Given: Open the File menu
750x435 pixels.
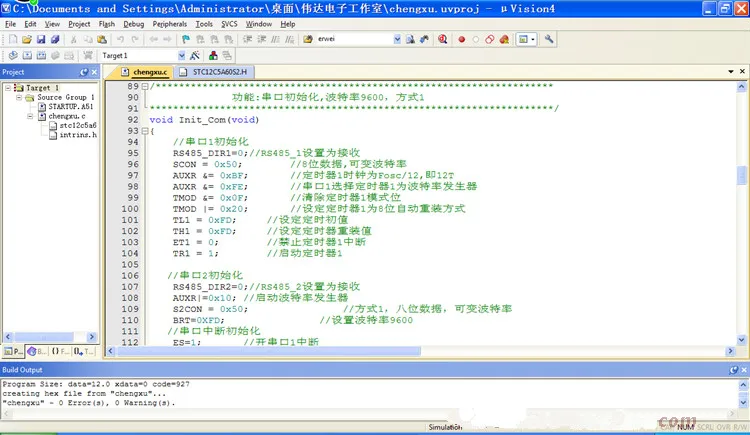Looking at the screenshot, I should coord(11,24).
